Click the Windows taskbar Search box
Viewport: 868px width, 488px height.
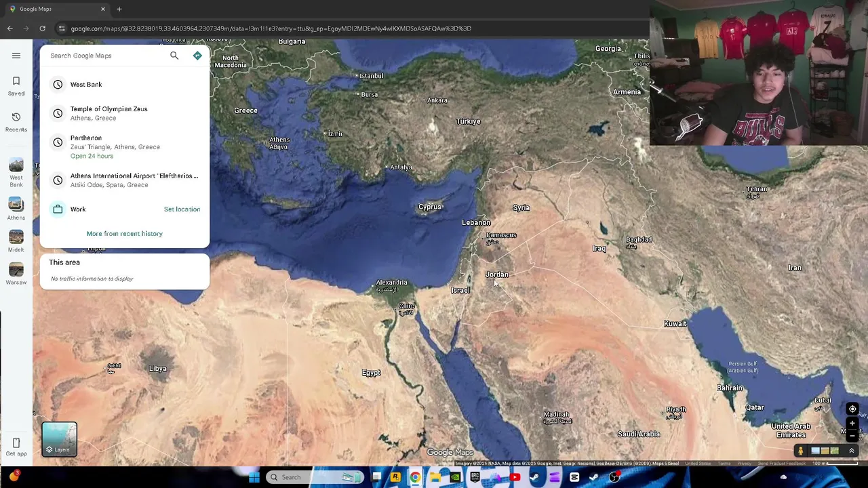pyautogui.click(x=316, y=477)
